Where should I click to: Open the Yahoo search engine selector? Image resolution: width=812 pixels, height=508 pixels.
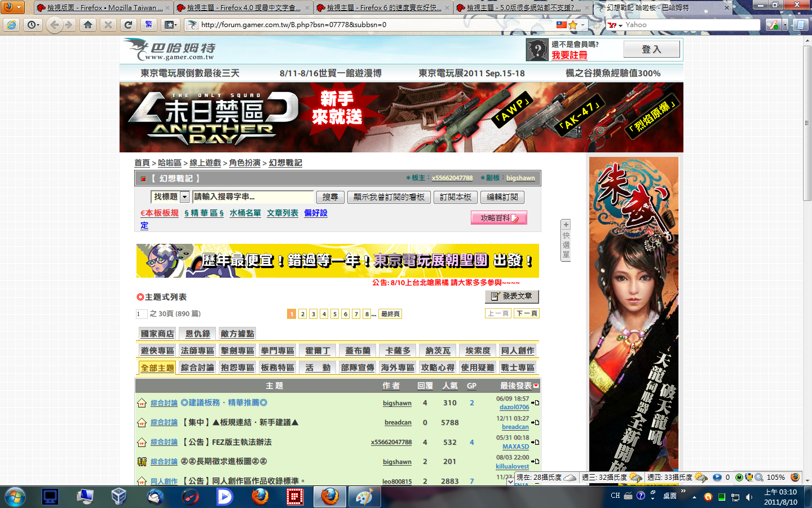[x=615, y=25]
